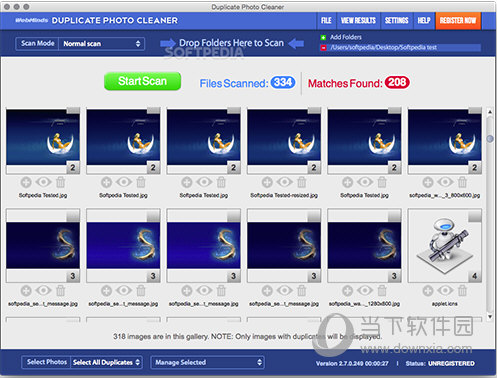Click the Add Folders label
Screen dimensions: 497x378
pos(346,37)
